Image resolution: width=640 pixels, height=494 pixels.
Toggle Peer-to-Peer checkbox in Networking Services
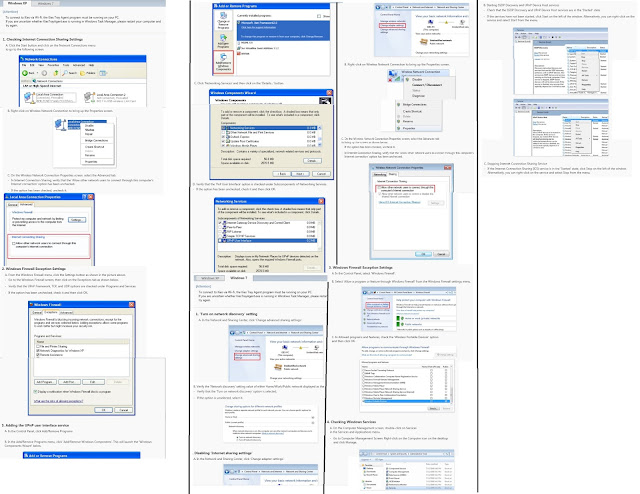[x=220, y=227]
